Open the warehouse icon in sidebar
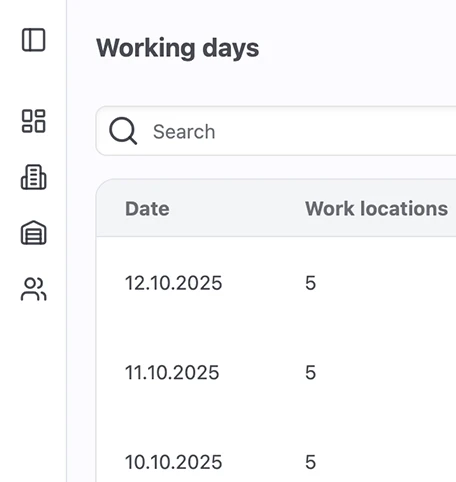 pyautogui.click(x=34, y=233)
